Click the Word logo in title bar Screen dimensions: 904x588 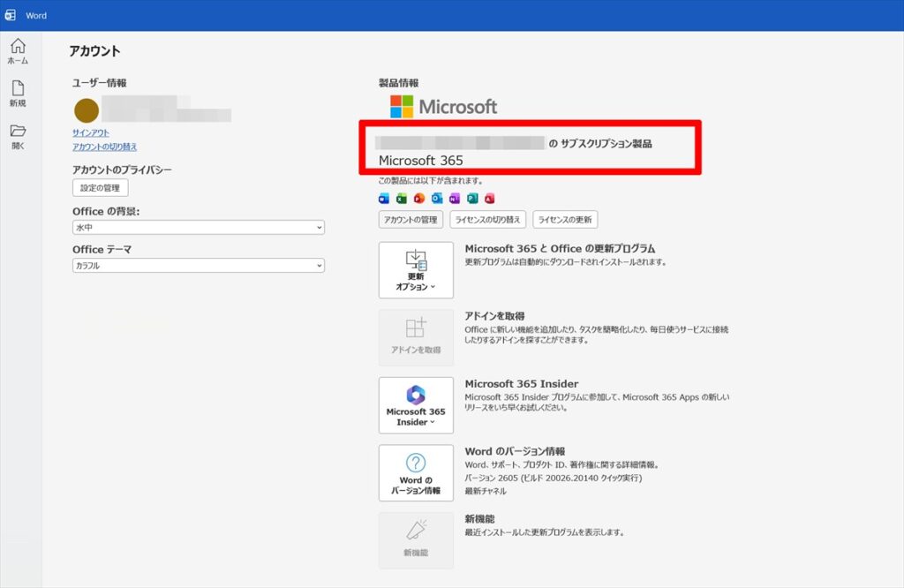coord(11,16)
